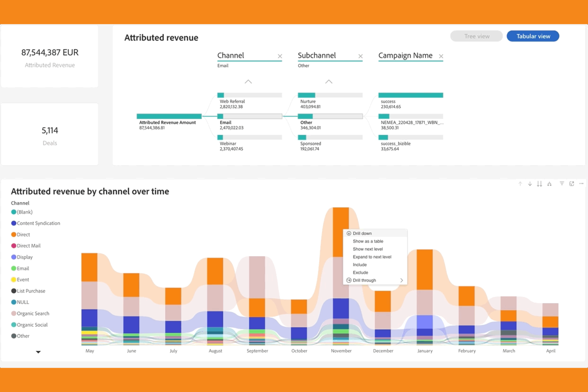Image resolution: width=588 pixels, height=392 pixels.
Task: Click orange Direct segment in February column
Action: 466,296
